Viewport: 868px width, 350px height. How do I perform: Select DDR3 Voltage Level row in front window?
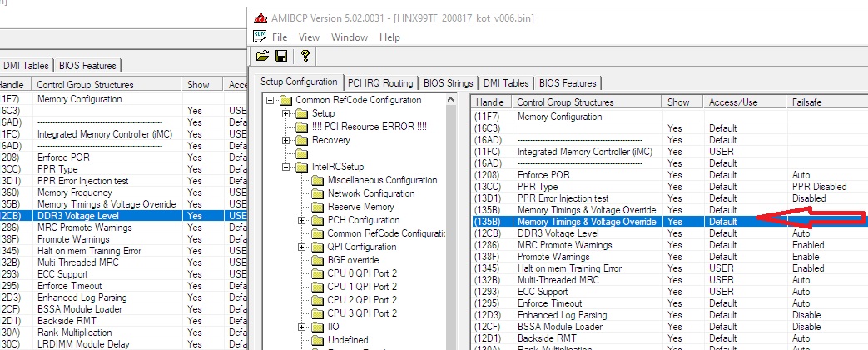tap(669, 233)
